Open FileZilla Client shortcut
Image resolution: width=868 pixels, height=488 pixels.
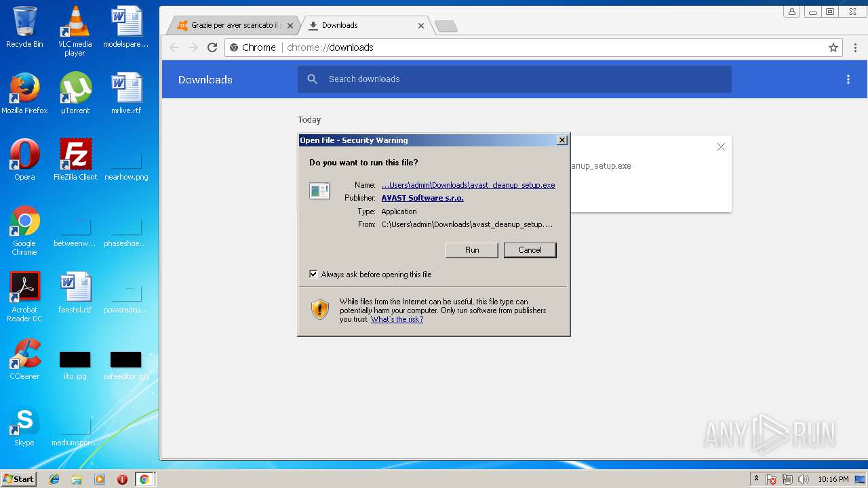pos(75,160)
